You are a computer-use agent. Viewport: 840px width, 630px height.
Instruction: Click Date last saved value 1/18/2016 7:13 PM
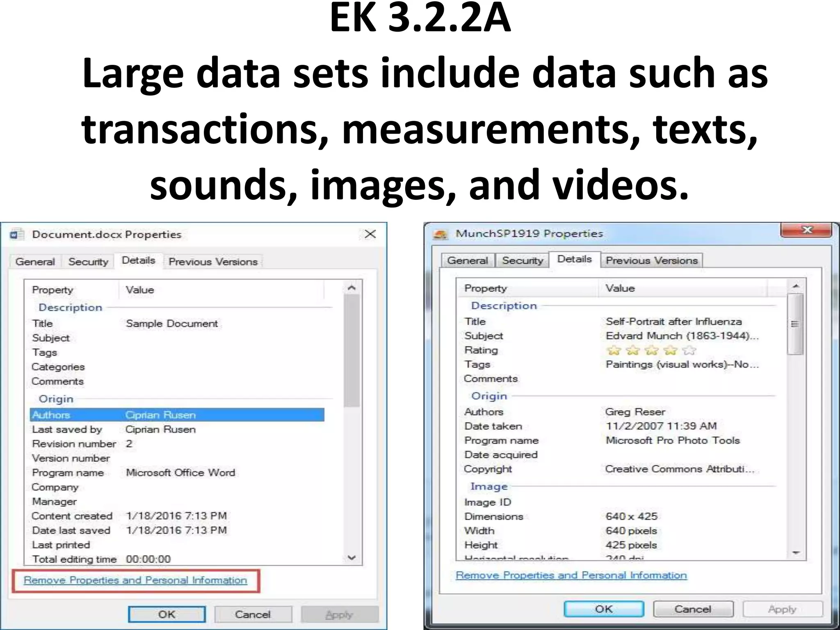pos(176,530)
